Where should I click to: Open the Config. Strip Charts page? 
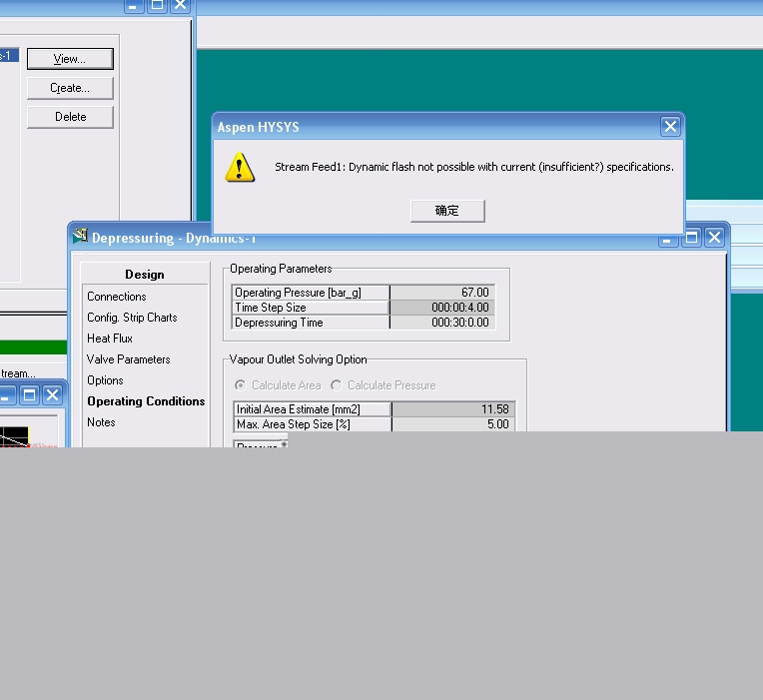(x=132, y=318)
